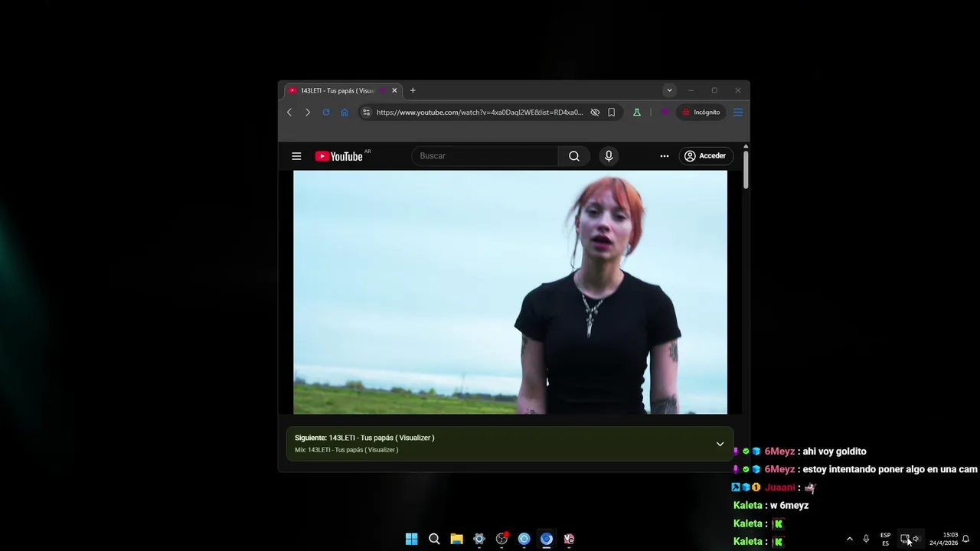Focus the Buscar search box

pyautogui.click(x=485, y=156)
